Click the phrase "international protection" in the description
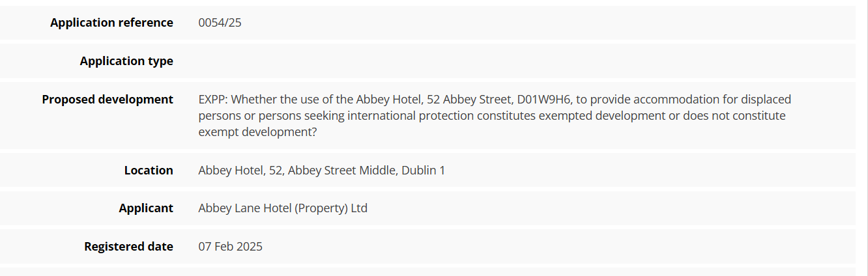Image resolution: width=868 pixels, height=276 pixels. pos(411,116)
